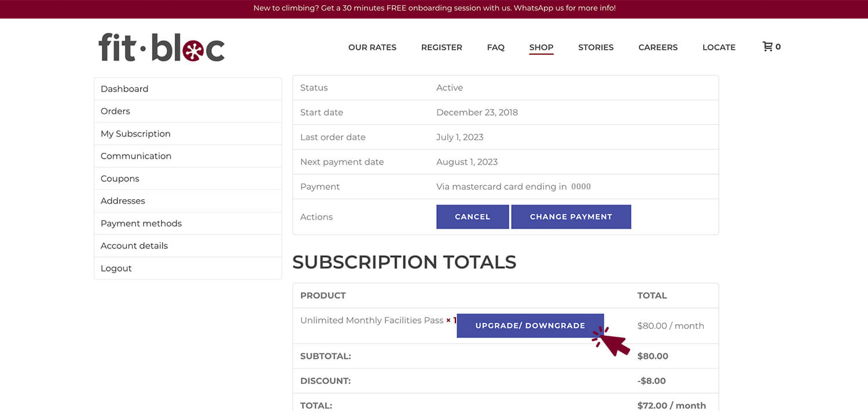868x411 pixels.
Task: Open the FAQ page
Action: [495, 47]
